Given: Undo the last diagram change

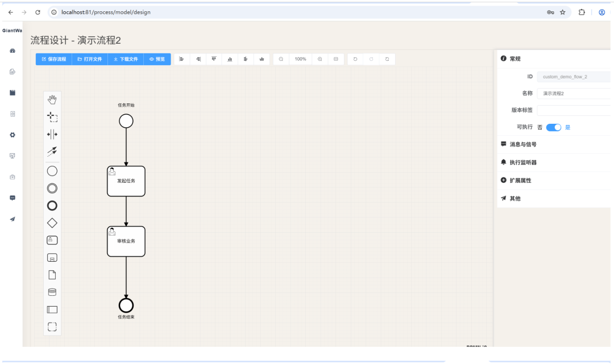Looking at the screenshot, I should [x=355, y=59].
